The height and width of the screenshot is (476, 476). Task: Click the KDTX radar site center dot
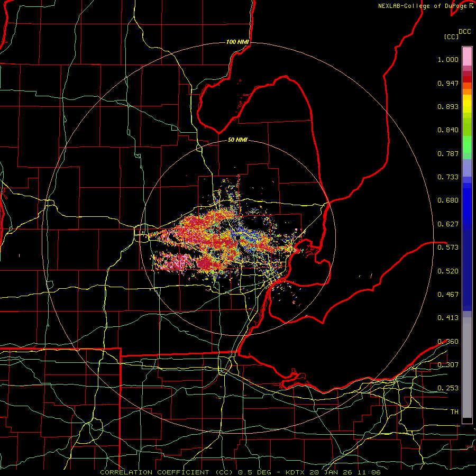click(237, 237)
